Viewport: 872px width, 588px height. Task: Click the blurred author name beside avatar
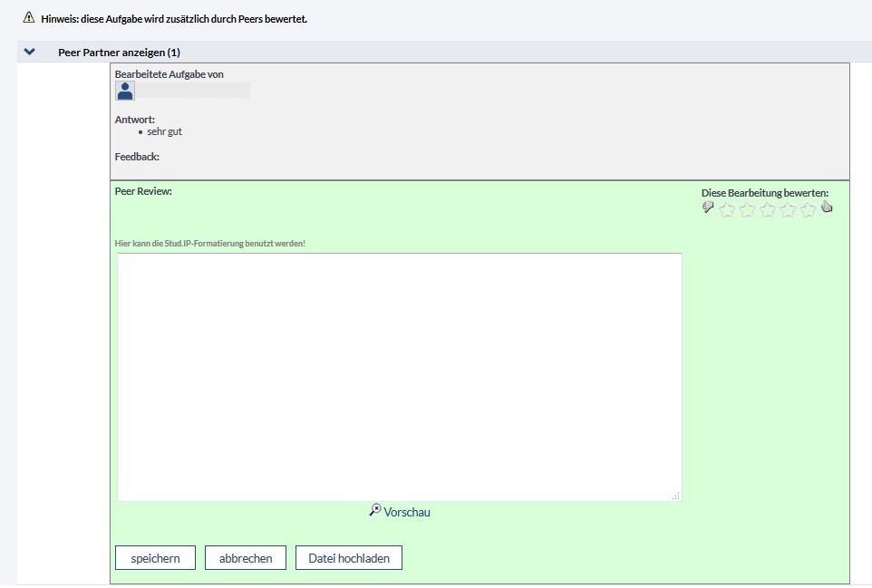(x=192, y=90)
